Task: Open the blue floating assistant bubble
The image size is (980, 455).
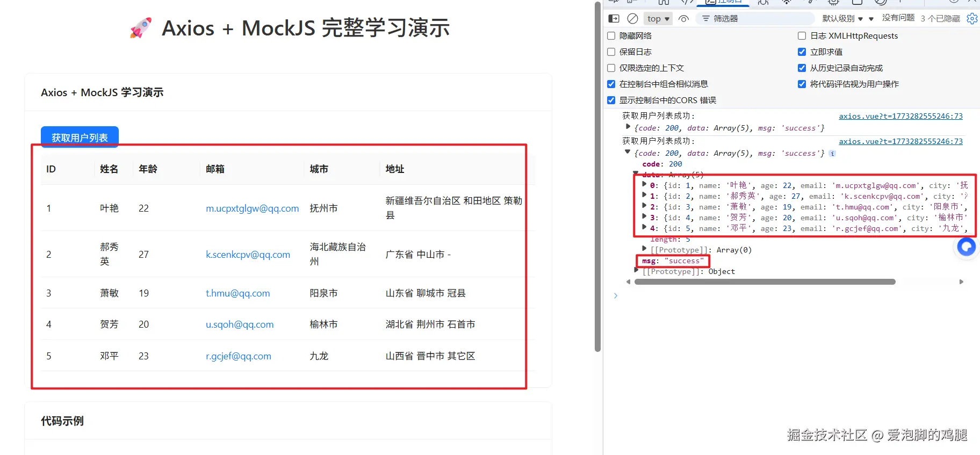Action: pyautogui.click(x=966, y=247)
